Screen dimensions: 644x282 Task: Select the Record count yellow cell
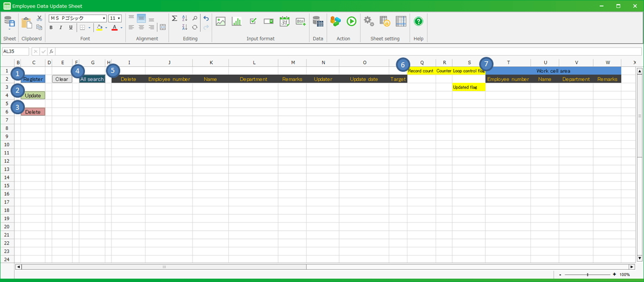pos(421,71)
